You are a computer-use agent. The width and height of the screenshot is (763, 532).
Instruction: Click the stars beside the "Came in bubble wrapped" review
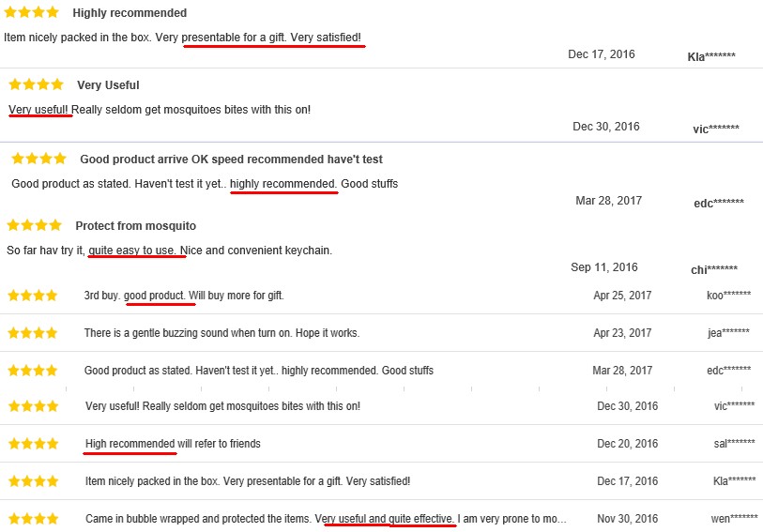pos(33,518)
